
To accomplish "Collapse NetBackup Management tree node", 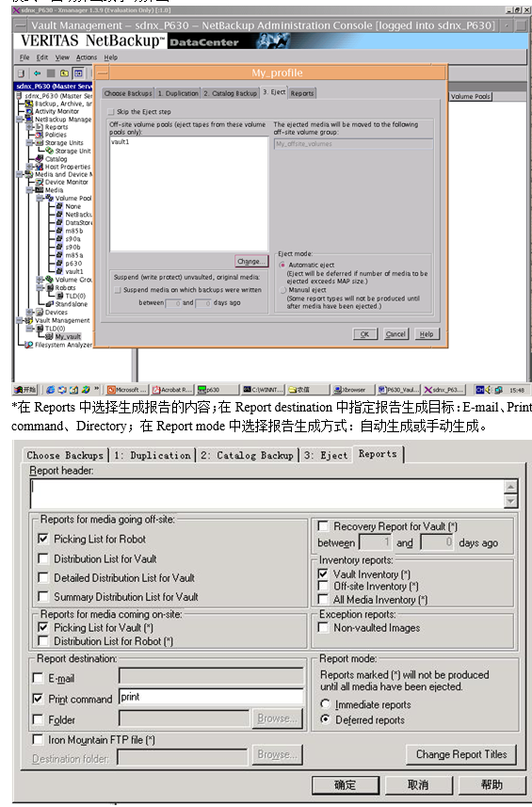I will [20, 119].
